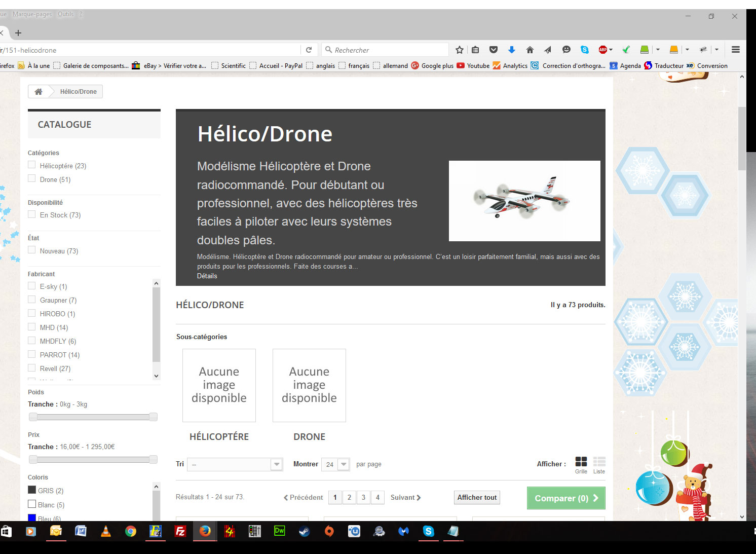Open the Agenda bookmark
Image resolution: width=756 pixels, height=554 pixels.
pyautogui.click(x=625, y=65)
